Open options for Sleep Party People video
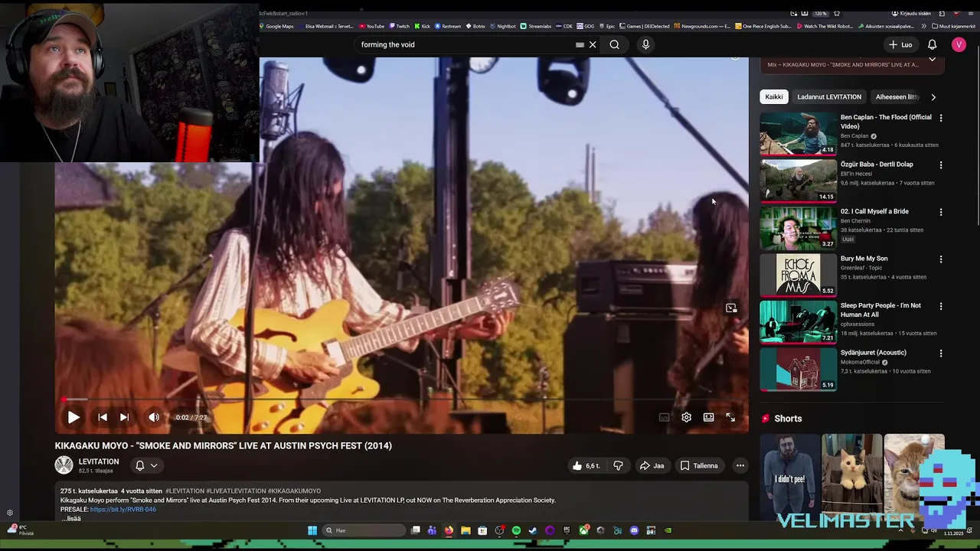This screenshot has height=551, width=980. pos(941,306)
